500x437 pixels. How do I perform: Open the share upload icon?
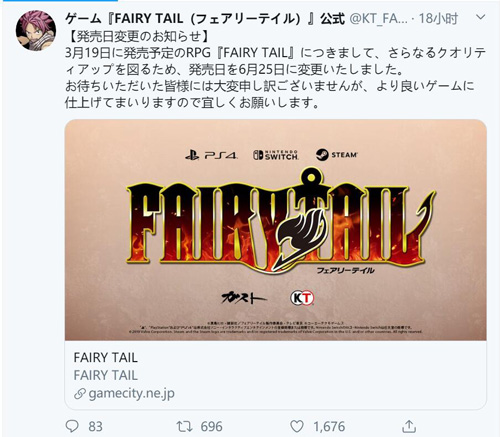coord(409,426)
